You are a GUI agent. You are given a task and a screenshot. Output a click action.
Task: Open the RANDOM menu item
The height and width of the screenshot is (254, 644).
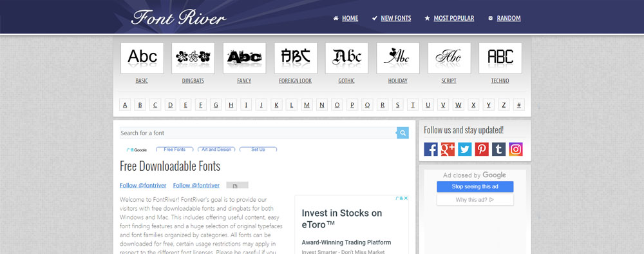(x=509, y=18)
